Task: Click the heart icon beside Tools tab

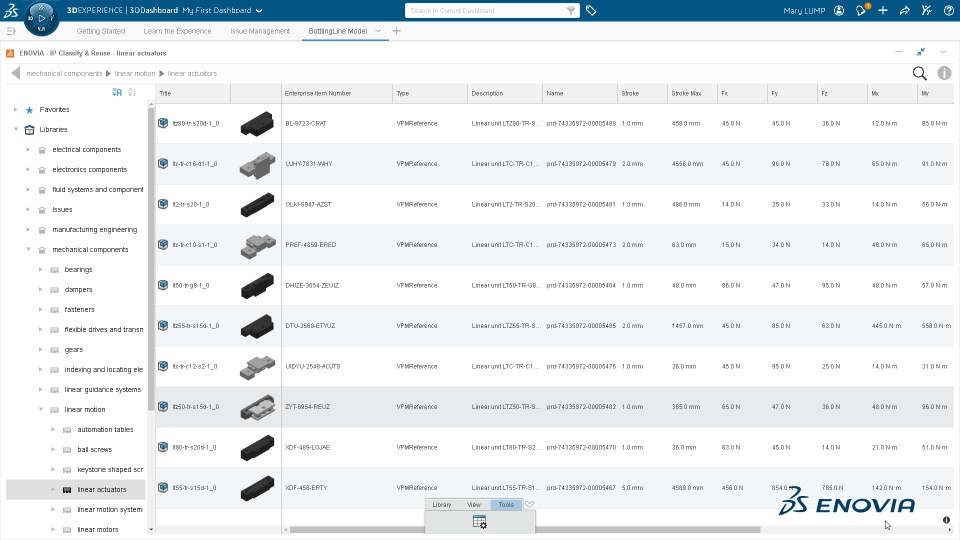Action: (x=530, y=504)
